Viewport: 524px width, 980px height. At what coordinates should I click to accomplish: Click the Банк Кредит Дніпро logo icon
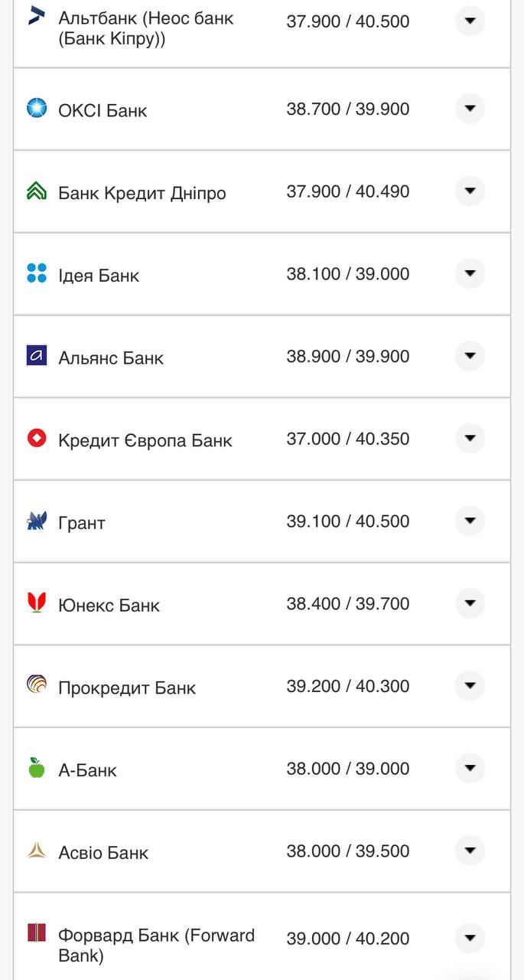(37, 191)
